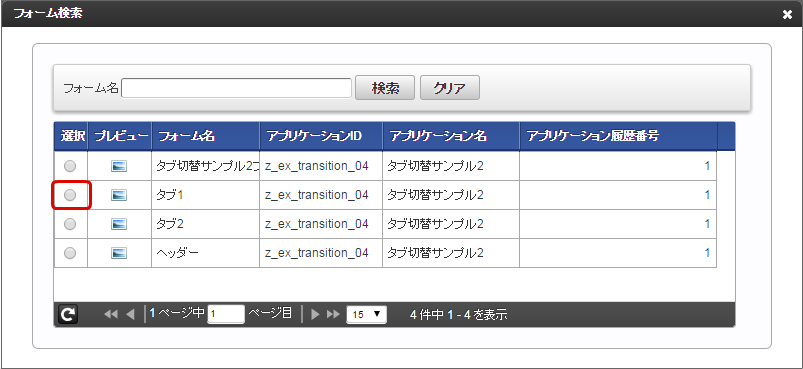This screenshot has width=803, height=369.
Task: Go to the last page
Action: coord(333,314)
